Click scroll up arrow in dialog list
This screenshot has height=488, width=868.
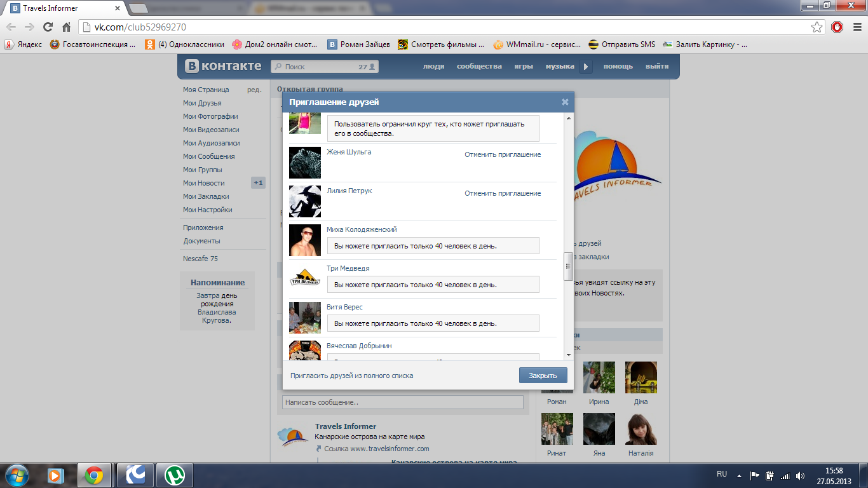coord(569,119)
